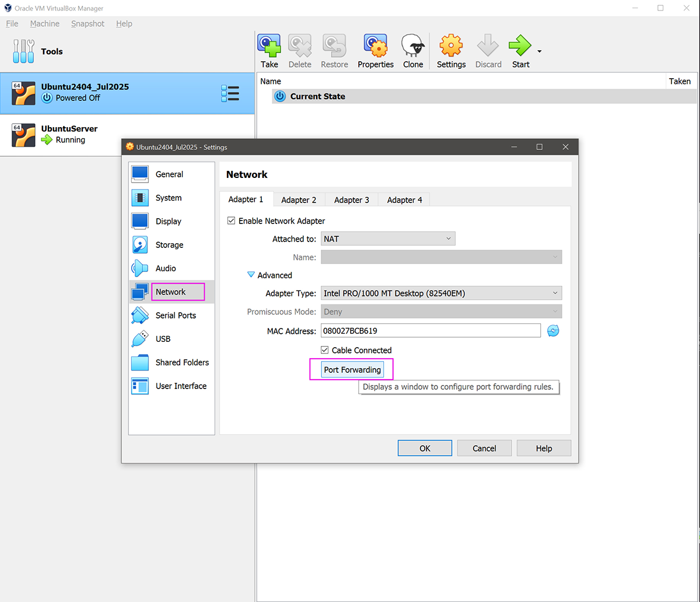
Task: Select the System settings chip icon
Action: tap(140, 198)
